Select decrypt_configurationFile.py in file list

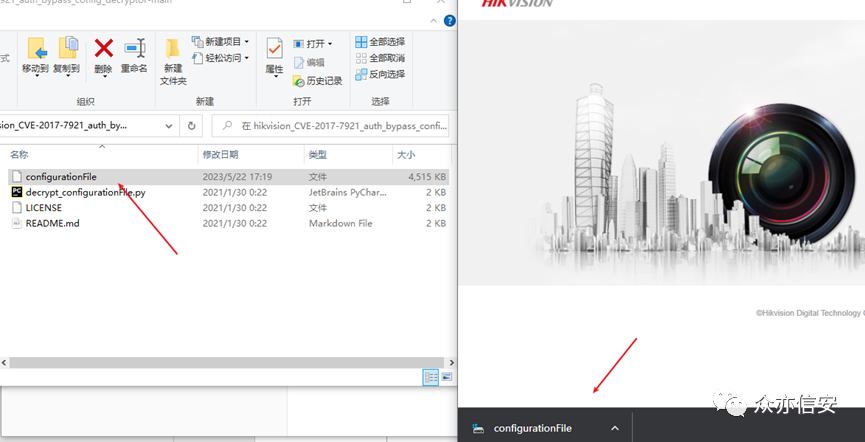tap(85, 192)
